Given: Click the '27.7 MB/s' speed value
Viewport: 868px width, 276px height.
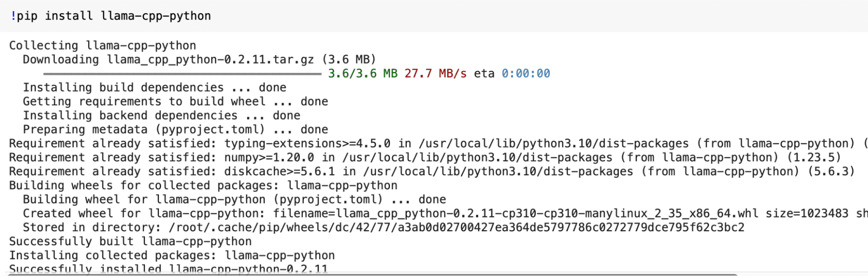Looking at the screenshot, I should [x=436, y=74].
